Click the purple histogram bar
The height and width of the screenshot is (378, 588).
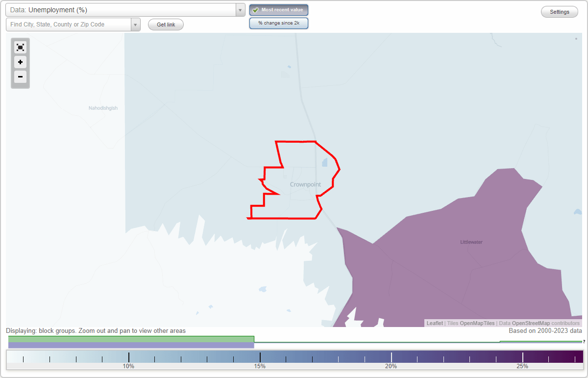pos(131,345)
